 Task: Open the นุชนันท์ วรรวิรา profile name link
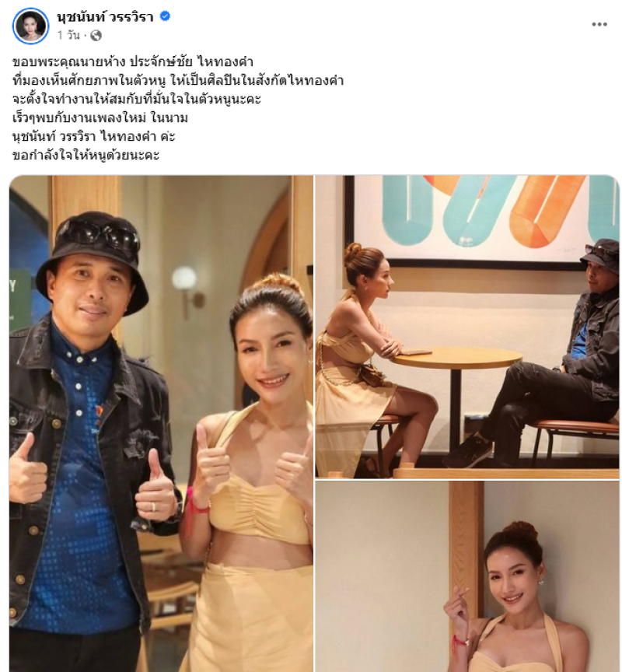[105, 16]
